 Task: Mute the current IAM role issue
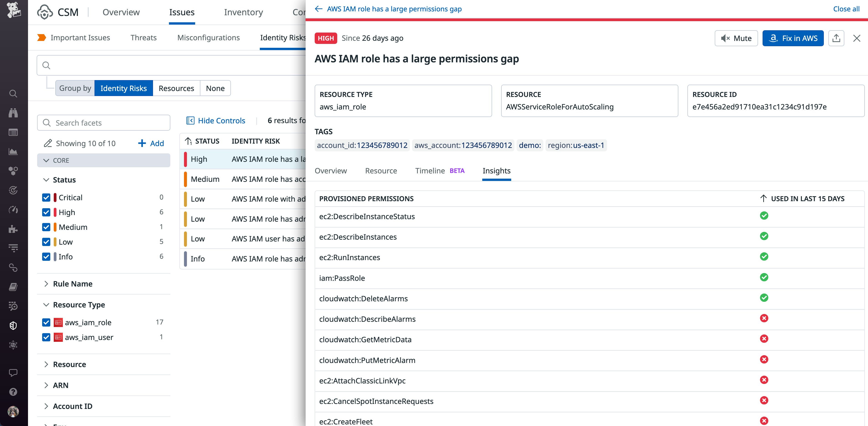click(x=736, y=38)
